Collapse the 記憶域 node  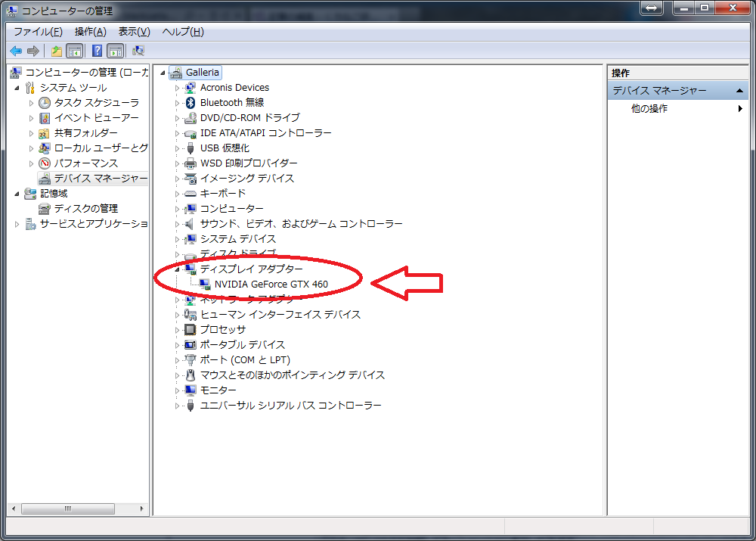17,194
